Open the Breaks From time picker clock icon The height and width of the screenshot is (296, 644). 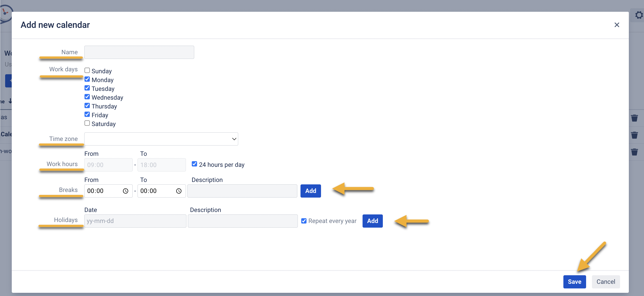point(126,191)
